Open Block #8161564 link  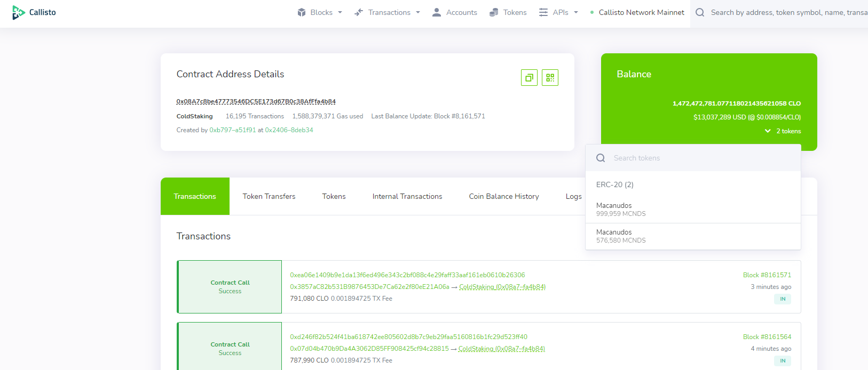(767, 337)
